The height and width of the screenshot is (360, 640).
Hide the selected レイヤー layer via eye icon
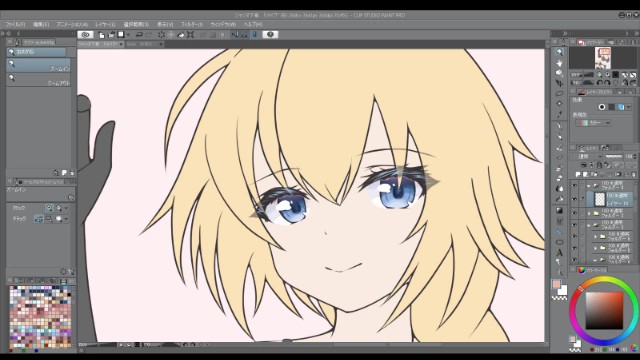[x=574, y=199]
